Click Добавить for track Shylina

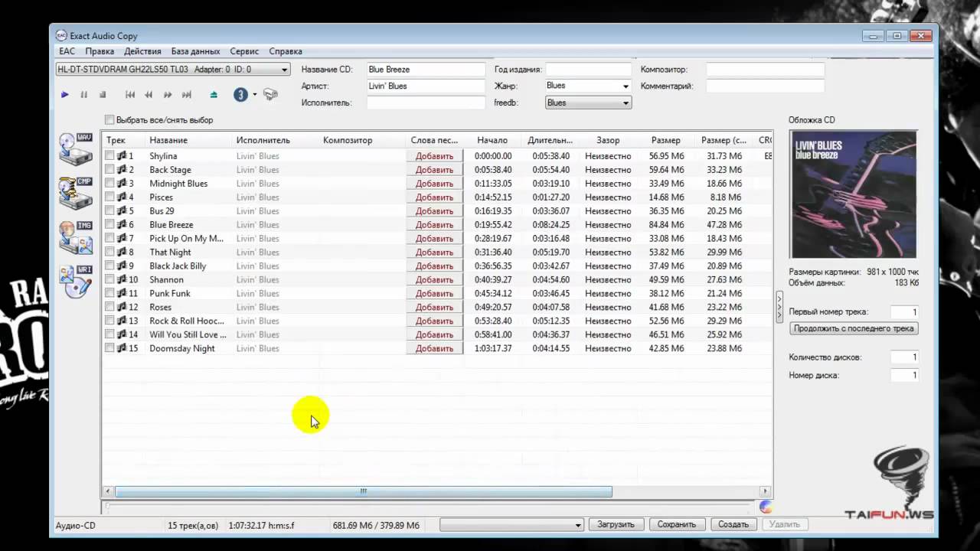tap(434, 156)
